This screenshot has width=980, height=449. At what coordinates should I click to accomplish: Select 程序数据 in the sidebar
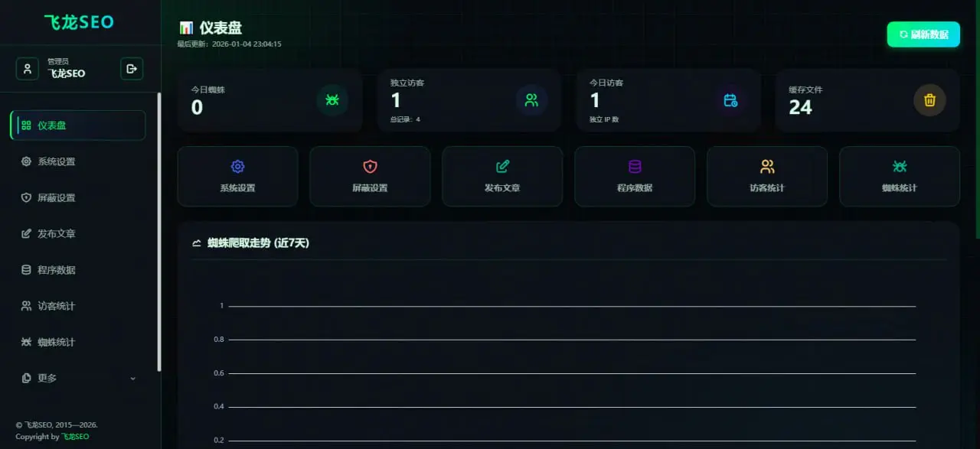77,270
